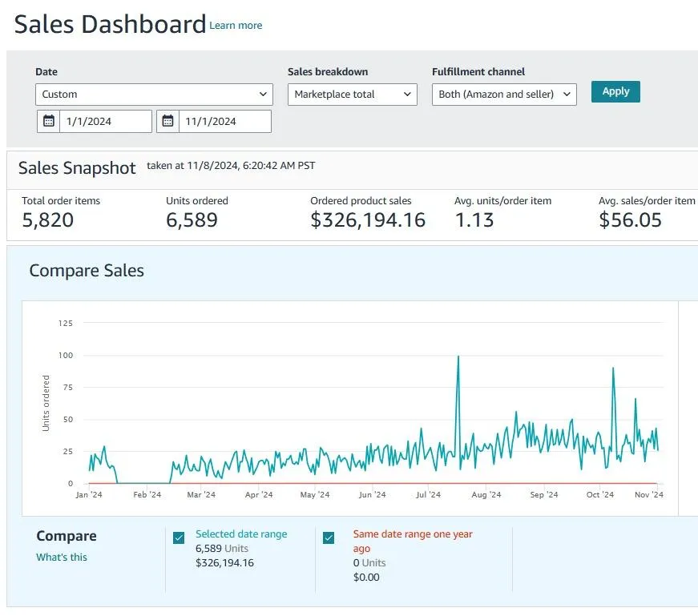Click the October spike on the chart
The image size is (698, 616).
pos(613,368)
